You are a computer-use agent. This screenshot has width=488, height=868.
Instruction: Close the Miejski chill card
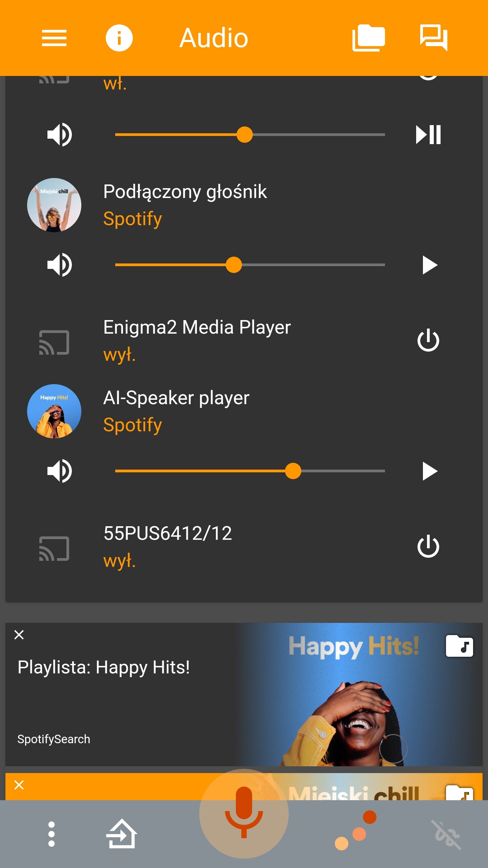19,785
